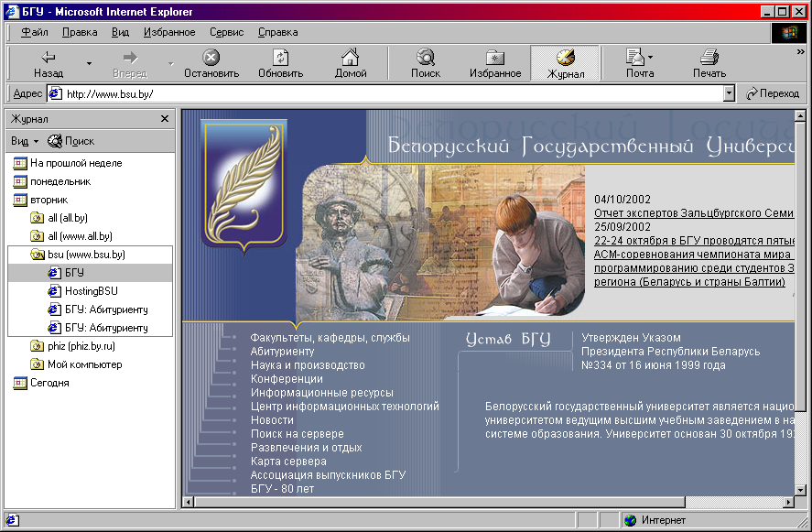Click Поиск in the history panel

click(x=70, y=141)
